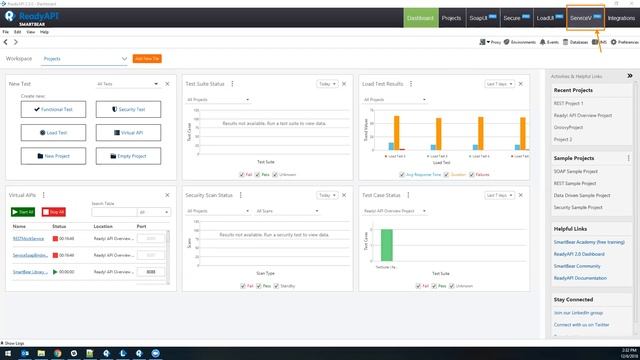Switch to the Secure tab
The height and width of the screenshot is (360, 640).
point(516,18)
